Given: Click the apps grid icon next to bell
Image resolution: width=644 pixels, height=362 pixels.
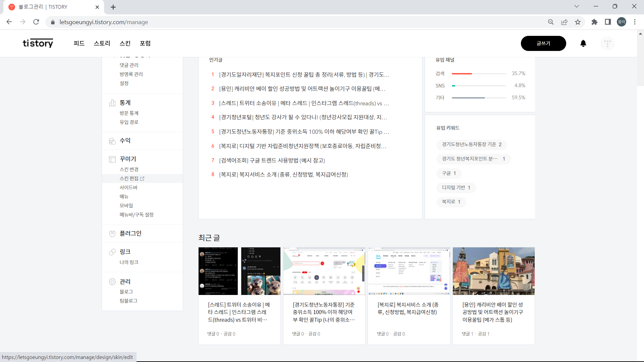Looking at the screenshot, I should tap(607, 43).
